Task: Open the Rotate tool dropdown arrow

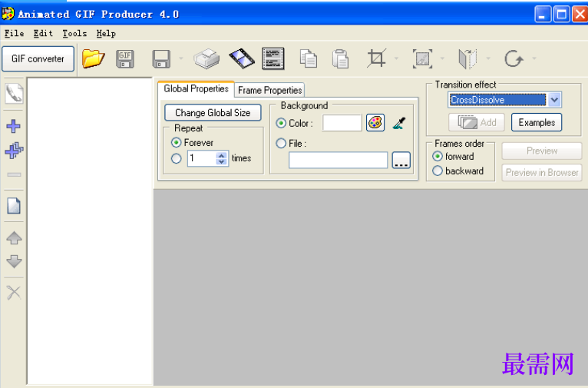Action: pyautogui.click(x=534, y=58)
